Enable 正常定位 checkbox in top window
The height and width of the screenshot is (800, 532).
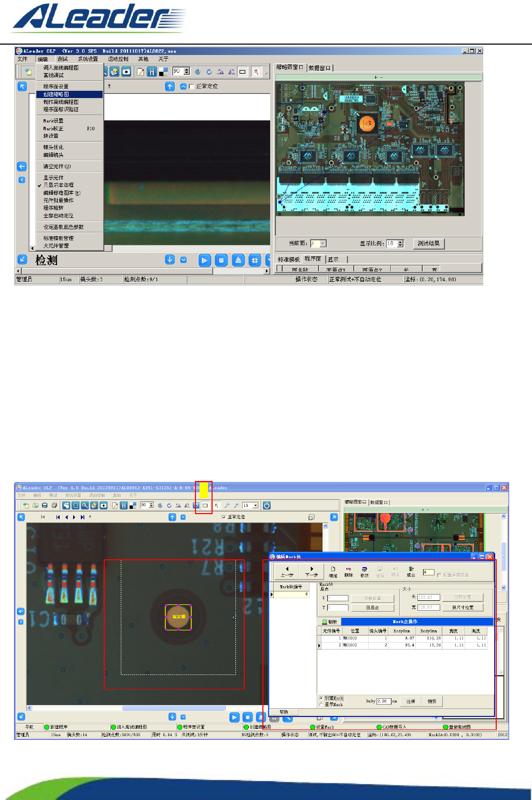click(191, 87)
